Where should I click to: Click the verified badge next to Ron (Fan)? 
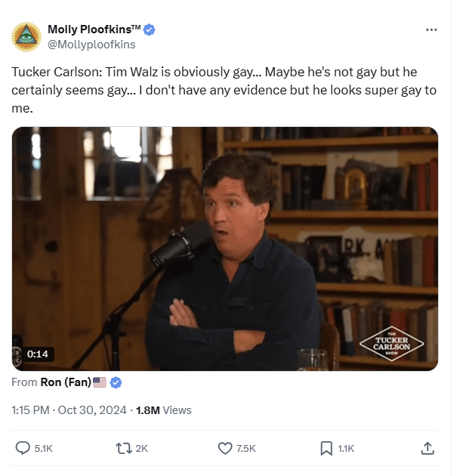(116, 382)
